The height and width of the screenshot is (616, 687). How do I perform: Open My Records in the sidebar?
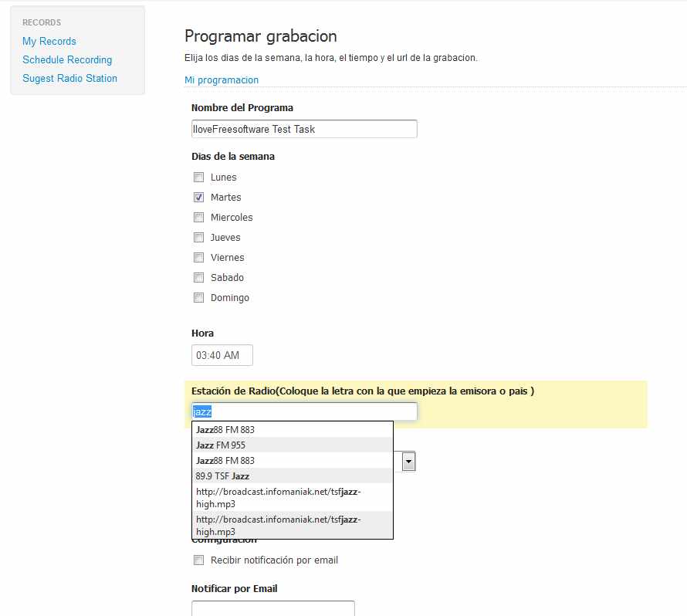tap(49, 41)
